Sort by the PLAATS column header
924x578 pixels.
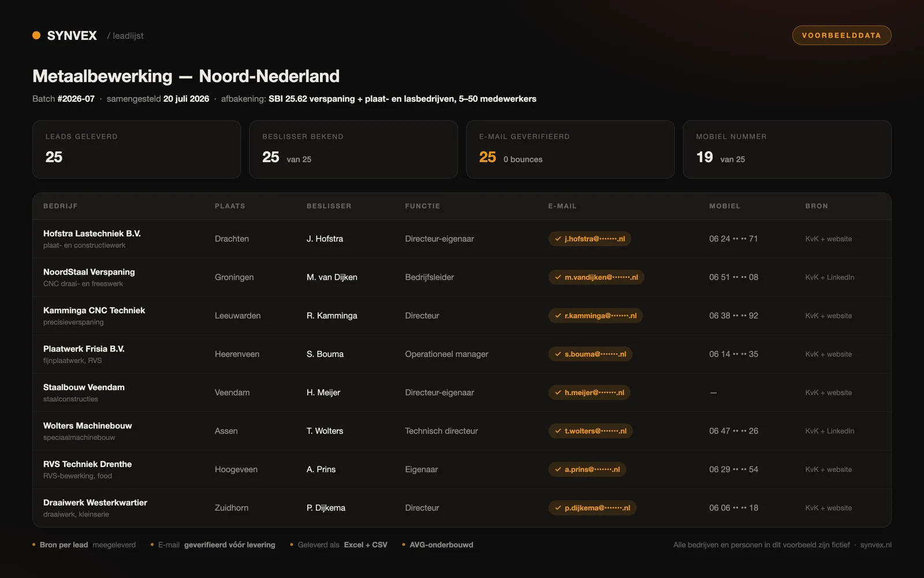click(x=230, y=206)
